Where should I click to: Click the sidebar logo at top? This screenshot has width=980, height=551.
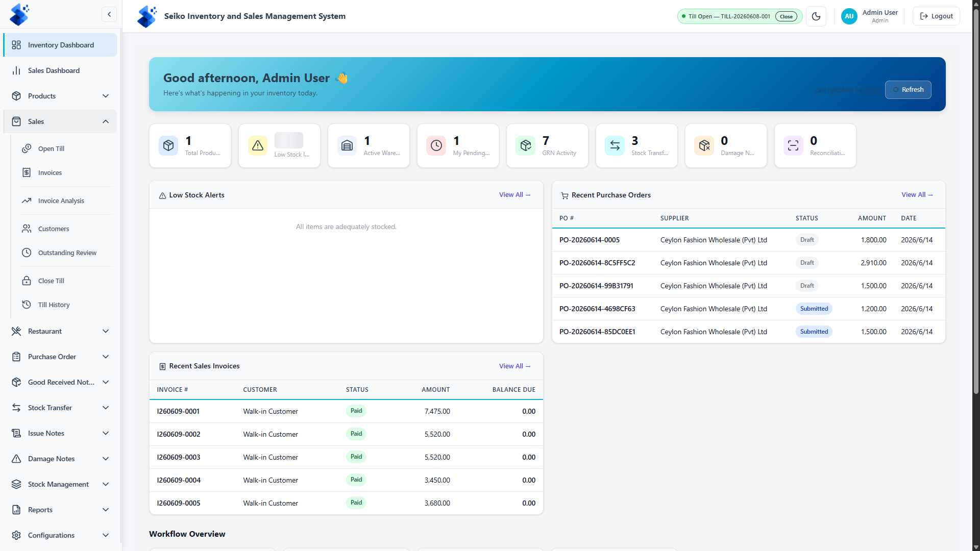19,14
